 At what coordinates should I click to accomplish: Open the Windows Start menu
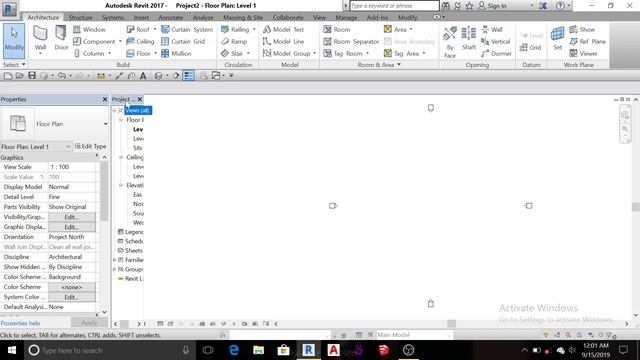pos(12,350)
